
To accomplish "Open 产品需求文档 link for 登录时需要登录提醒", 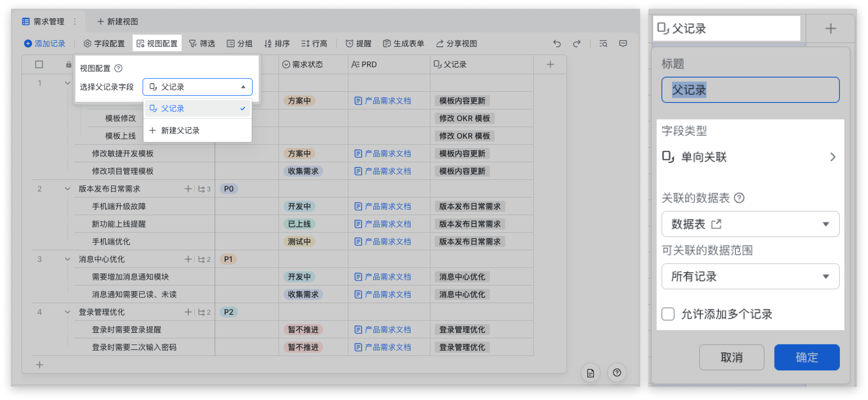I will [x=383, y=330].
